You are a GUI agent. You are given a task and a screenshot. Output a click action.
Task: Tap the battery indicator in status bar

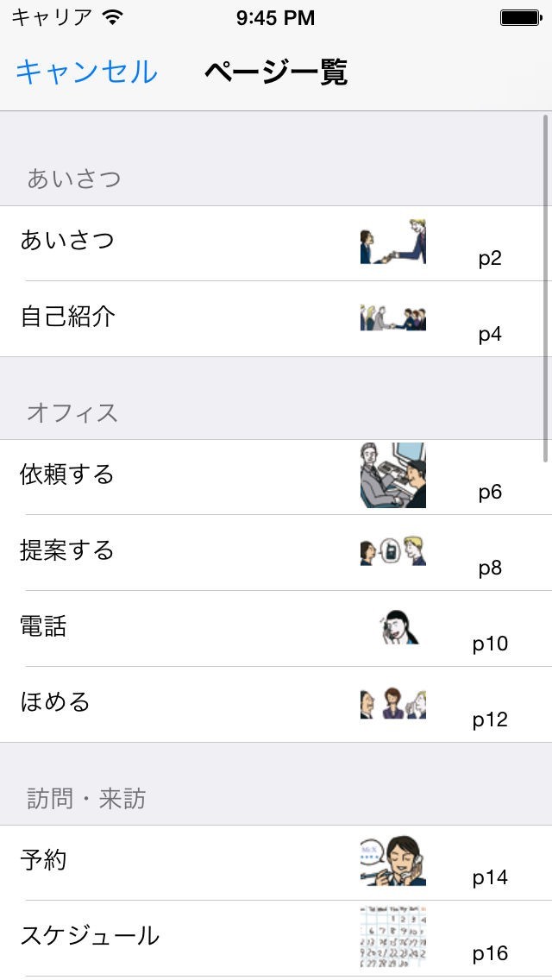tap(520, 17)
